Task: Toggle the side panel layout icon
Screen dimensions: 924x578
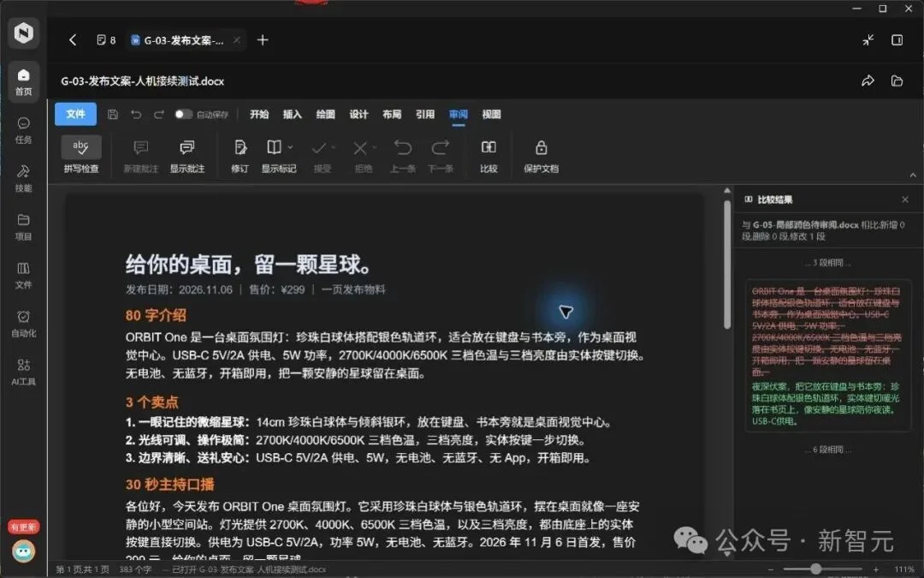Action: point(897,39)
